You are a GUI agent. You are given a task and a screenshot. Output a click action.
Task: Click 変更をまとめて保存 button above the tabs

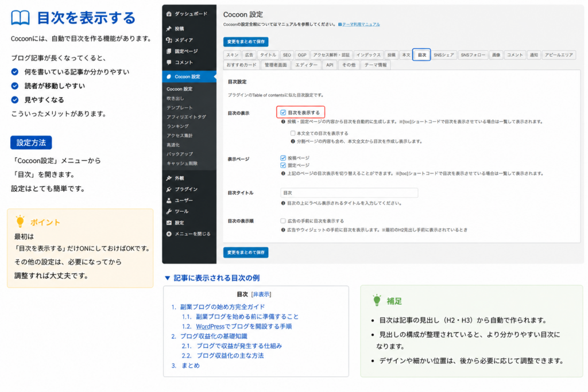pyautogui.click(x=246, y=41)
